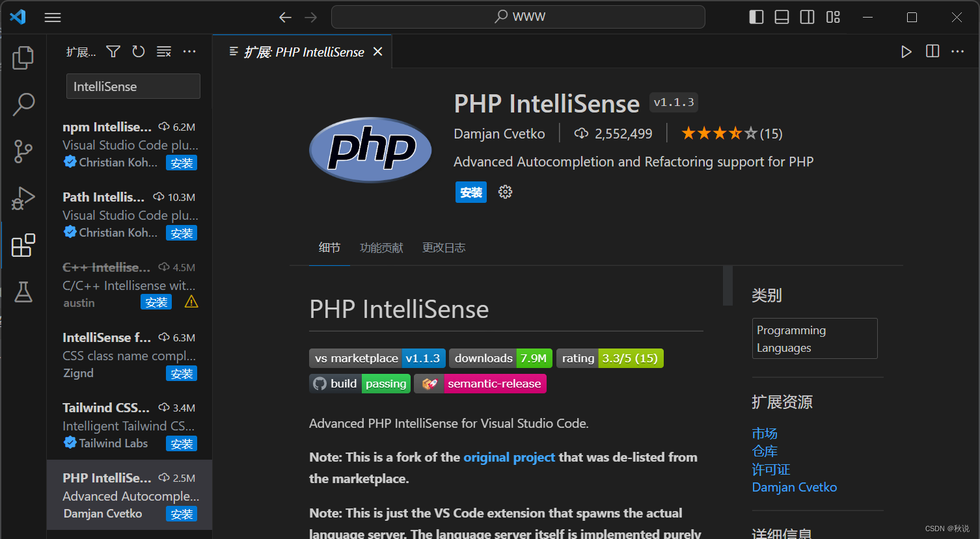Open the hamburger application menu
Image resolution: width=980 pixels, height=539 pixels.
coord(53,18)
